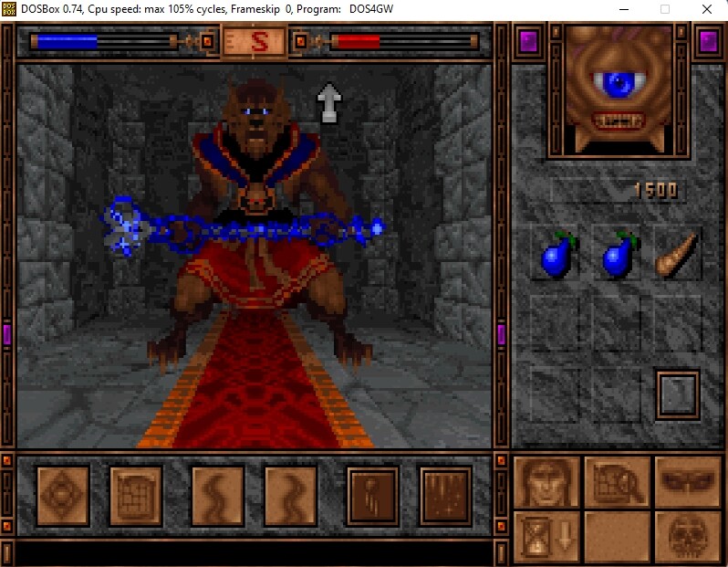728x567 pixels.
Task: Open the map with magnifier icon
Action: point(619,482)
